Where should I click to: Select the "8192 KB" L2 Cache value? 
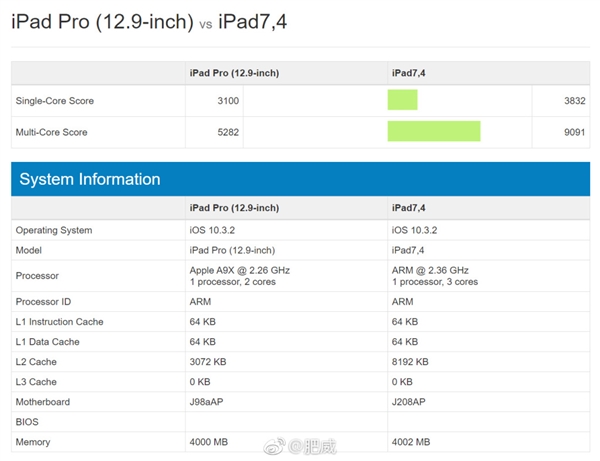click(x=410, y=362)
